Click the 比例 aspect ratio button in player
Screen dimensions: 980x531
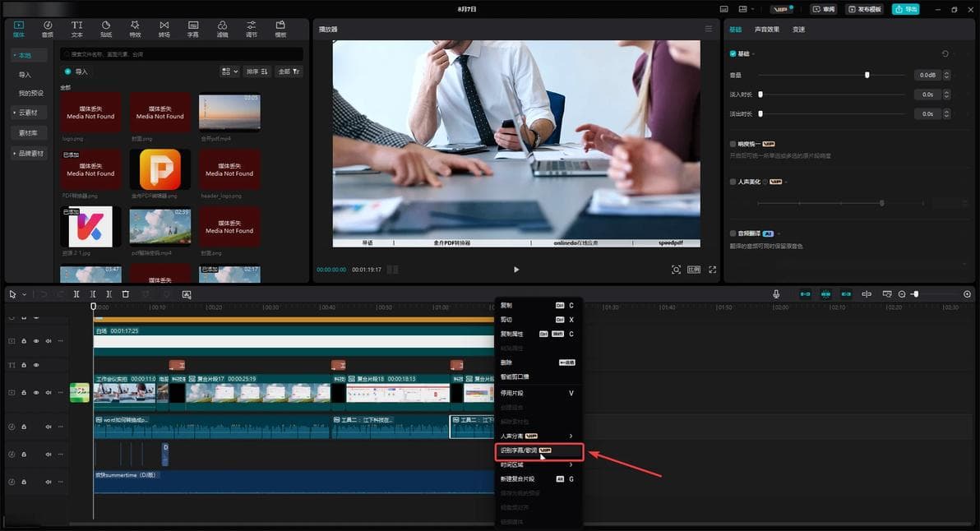pos(694,270)
